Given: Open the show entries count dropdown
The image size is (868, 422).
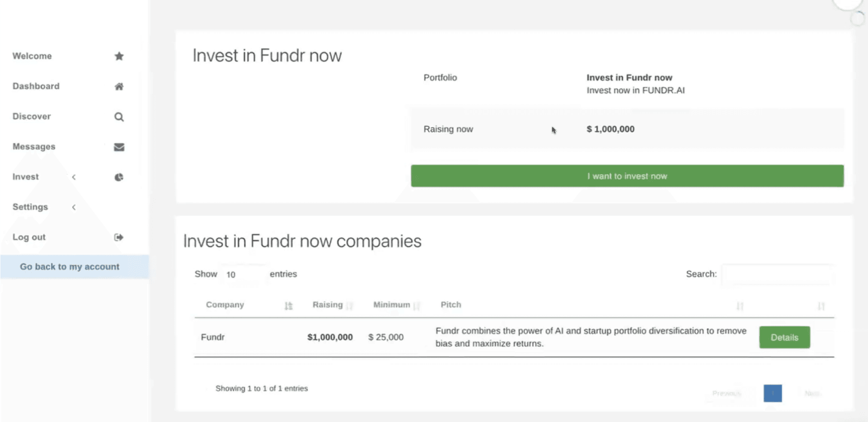Looking at the screenshot, I should tap(243, 275).
